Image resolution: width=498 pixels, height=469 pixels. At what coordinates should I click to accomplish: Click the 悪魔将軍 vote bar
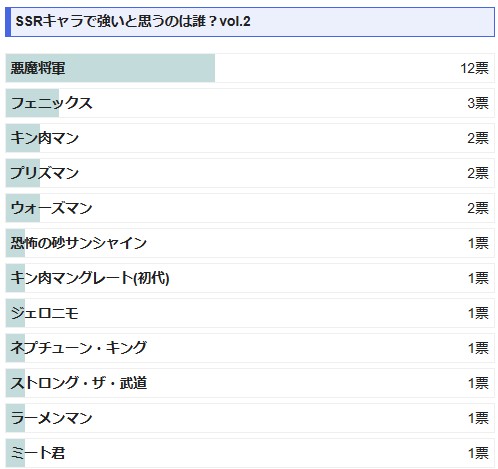coord(110,68)
